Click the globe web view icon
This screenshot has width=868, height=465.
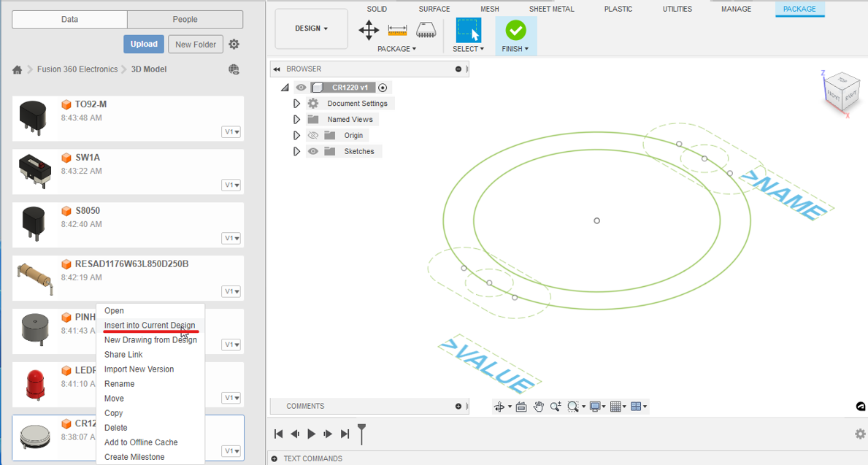(x=234, y=69)
